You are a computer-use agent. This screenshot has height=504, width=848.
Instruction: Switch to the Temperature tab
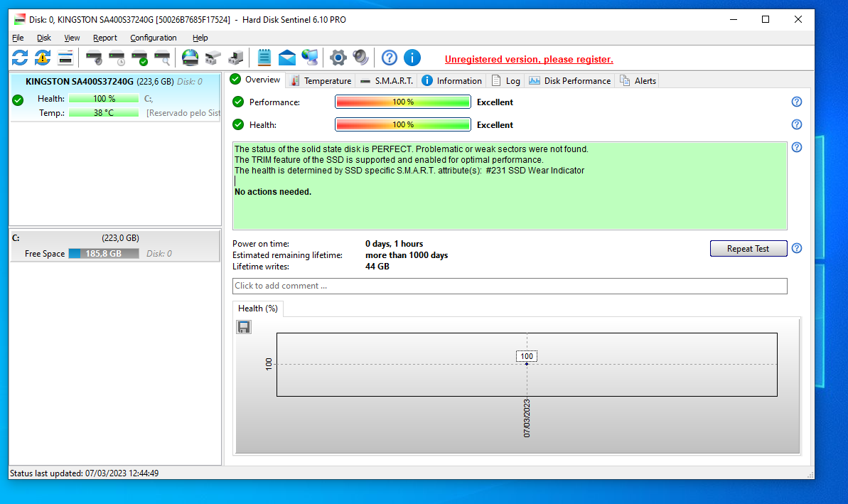[321, 80]
